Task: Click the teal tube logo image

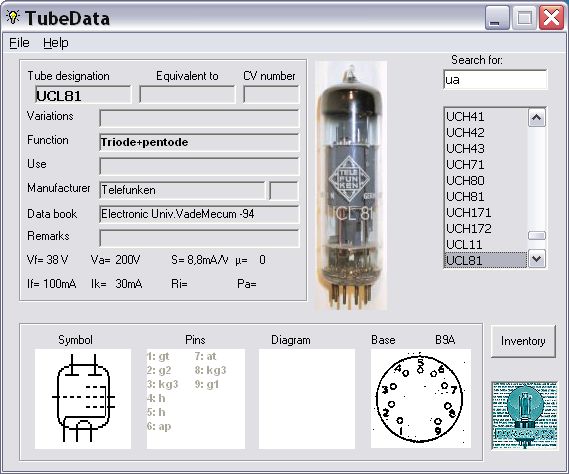Action: pos(524,416)
